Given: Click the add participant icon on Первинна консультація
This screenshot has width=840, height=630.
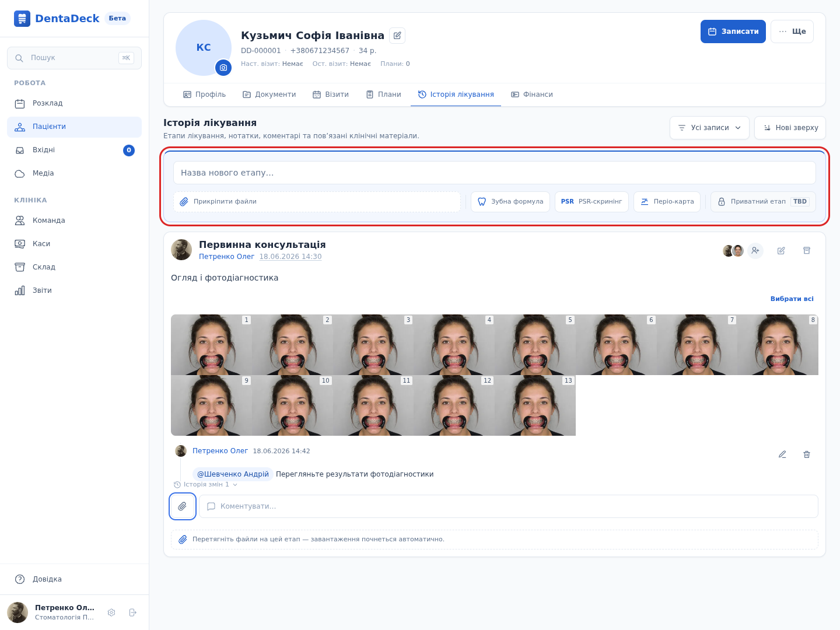Looking at the screenshot, I should pyautogui.click(x=755, y=251).
